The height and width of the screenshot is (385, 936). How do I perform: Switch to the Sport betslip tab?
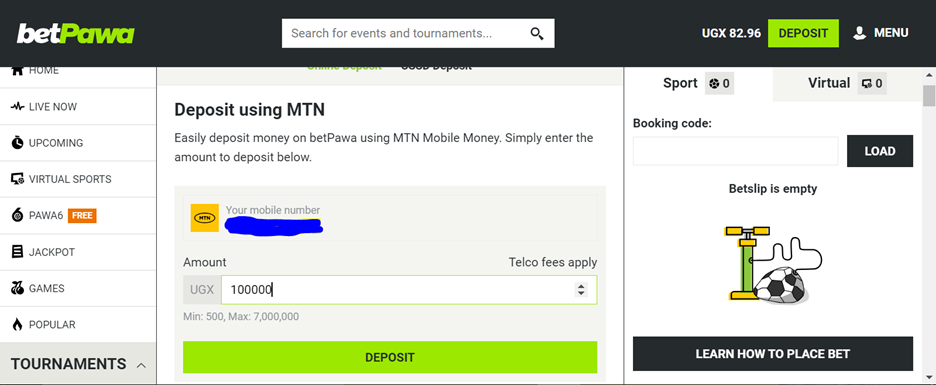(698, 84)
